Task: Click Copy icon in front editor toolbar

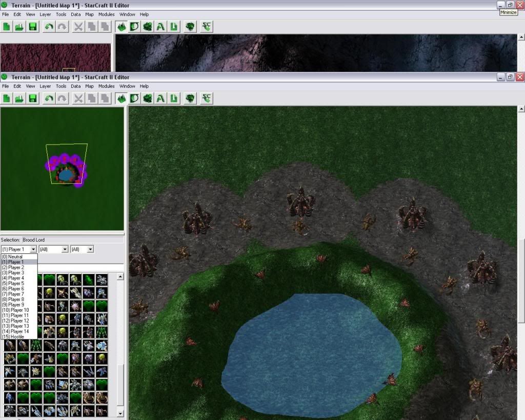Action: click(x=92, y=98)
